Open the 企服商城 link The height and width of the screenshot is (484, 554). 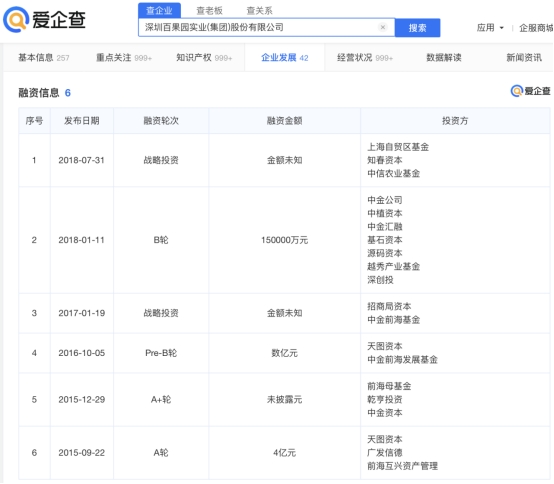pyautogui.click(x=536, y=28)
